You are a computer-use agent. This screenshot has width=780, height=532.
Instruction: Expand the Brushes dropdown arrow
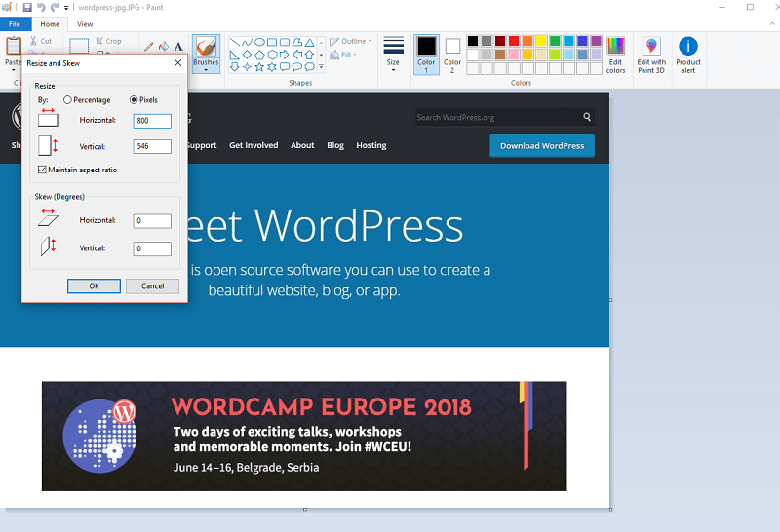click(206, 69)
